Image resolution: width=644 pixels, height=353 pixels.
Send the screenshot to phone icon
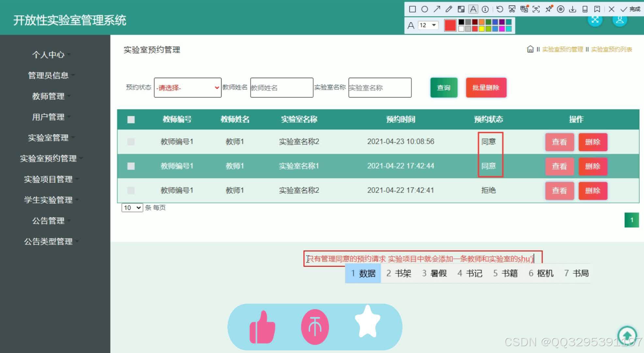point(585,9)
